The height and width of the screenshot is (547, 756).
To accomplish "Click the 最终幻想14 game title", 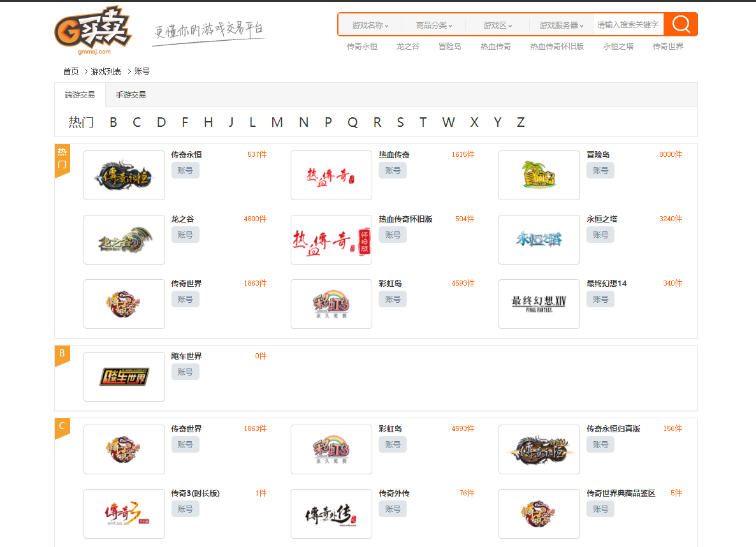I will (607, 284).
